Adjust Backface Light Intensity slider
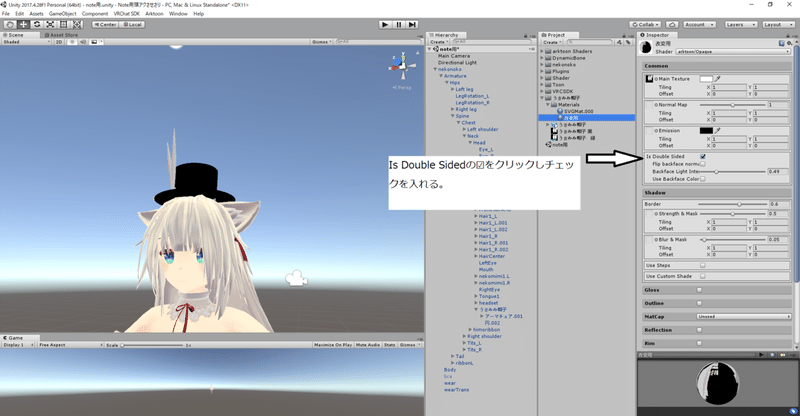Screen dimensions: 800x416 coord(733,172)
